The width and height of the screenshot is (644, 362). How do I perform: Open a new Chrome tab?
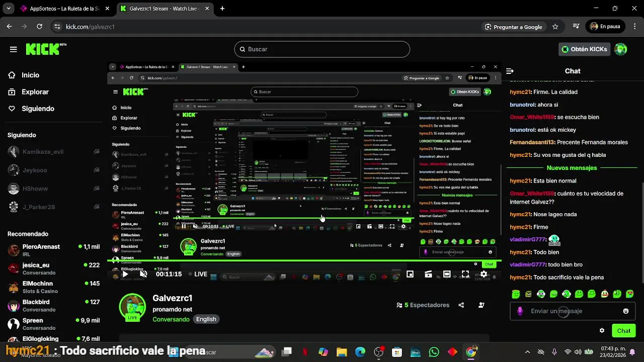click(222, 9)
